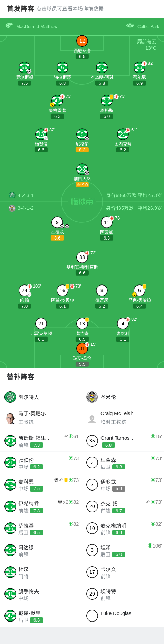This screenshot has height=644, width=164.
Task: Select substitute Grant Tamos number 35
Action: point(92,441)
